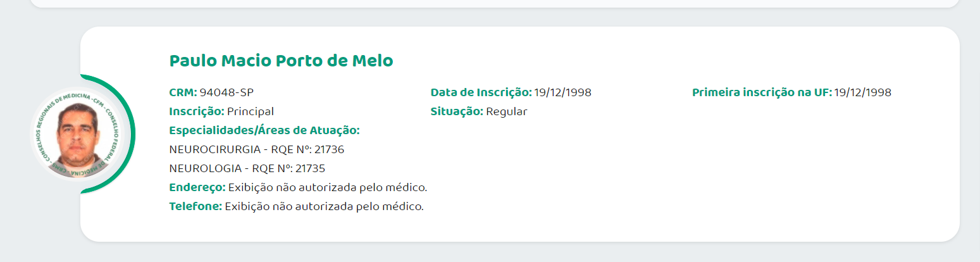The width and height of the screenshot is (980, 262).
Task: Click the Endereço label
Action: tap(197, 187)
